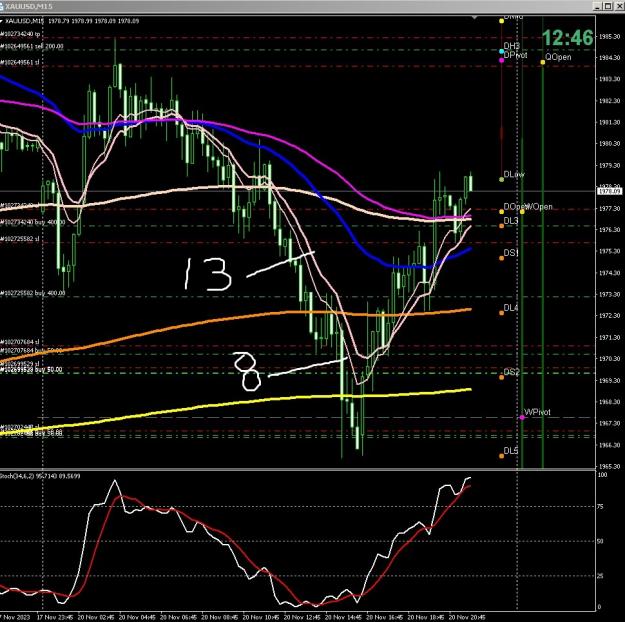Click the 20 Nov 10:45 time label

(261, 617)
